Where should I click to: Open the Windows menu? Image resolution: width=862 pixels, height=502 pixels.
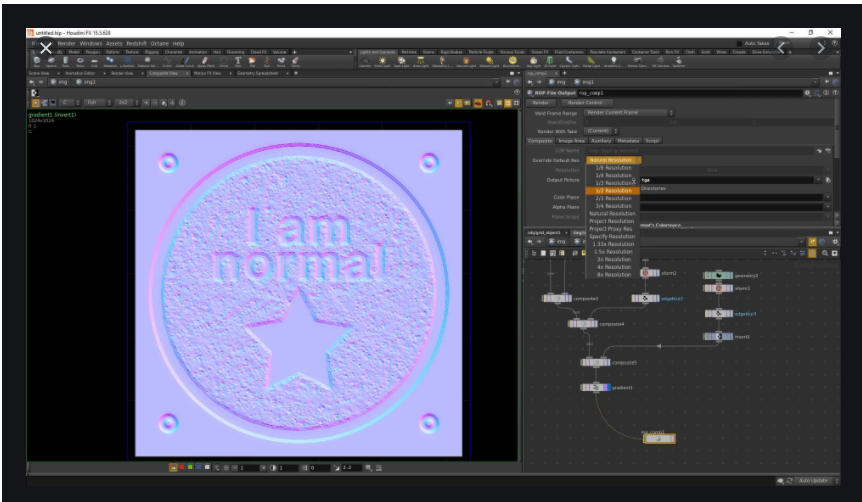tap(91, 43)
